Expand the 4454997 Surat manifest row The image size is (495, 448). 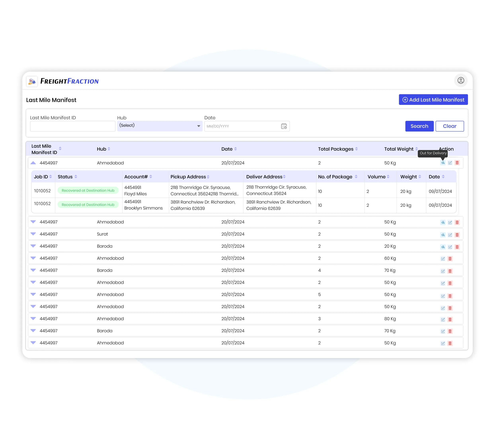point(33,234)
